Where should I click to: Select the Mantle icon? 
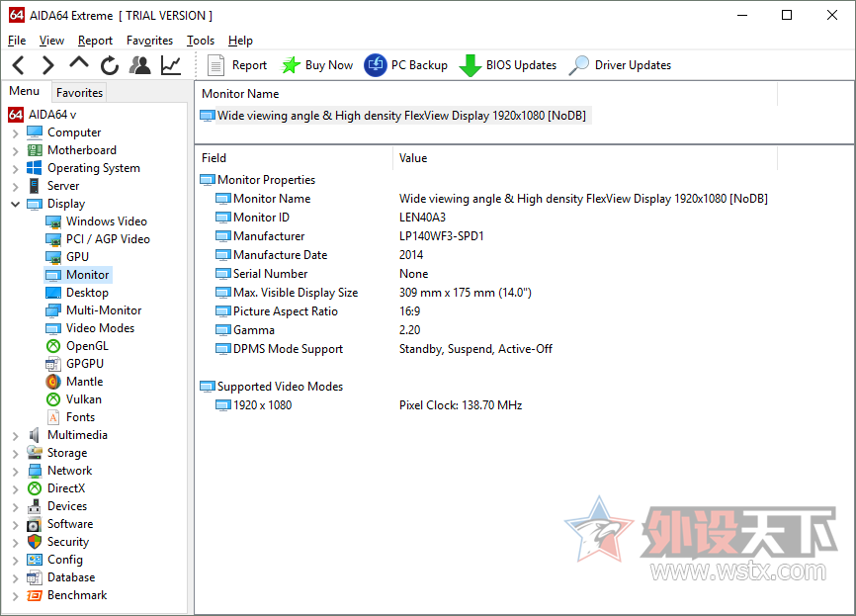53,382
